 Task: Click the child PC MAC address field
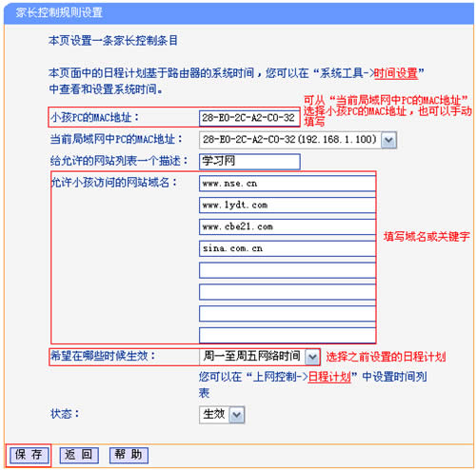249,118
